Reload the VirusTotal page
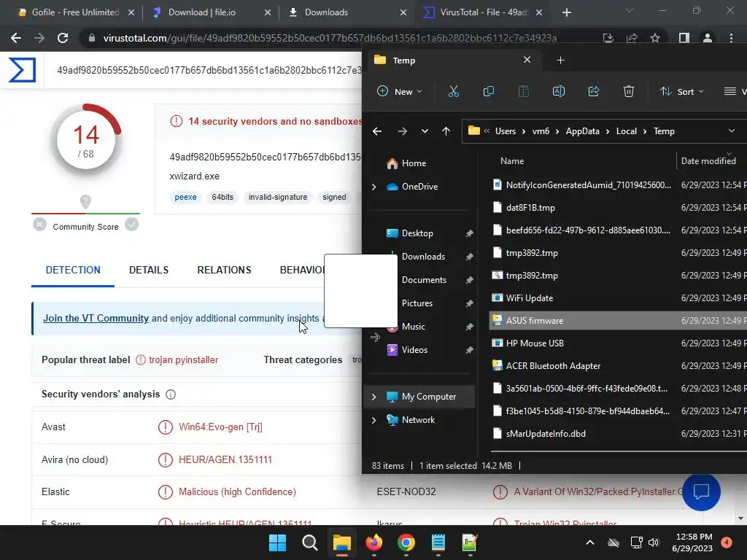 tap(63, 38)
